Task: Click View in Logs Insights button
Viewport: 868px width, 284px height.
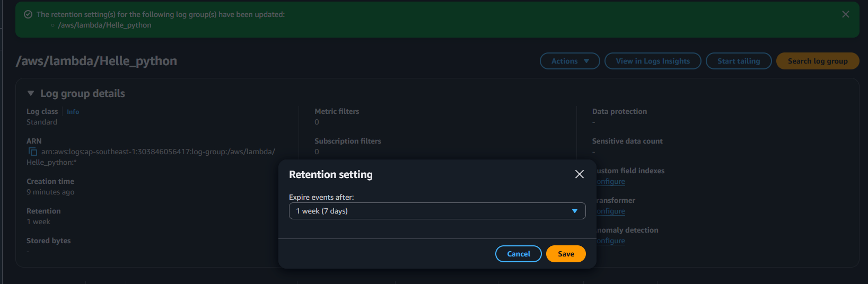Action: point(652,61)
